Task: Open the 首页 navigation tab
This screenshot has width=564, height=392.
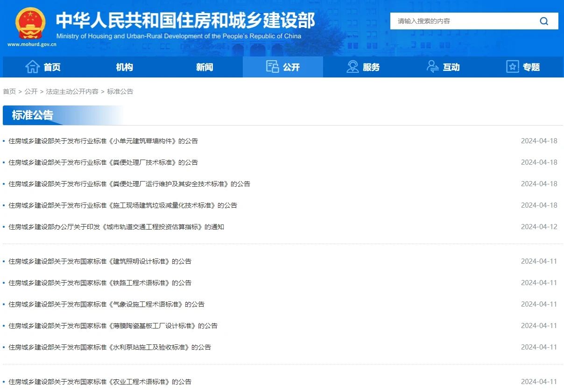Action: (43, 67)
